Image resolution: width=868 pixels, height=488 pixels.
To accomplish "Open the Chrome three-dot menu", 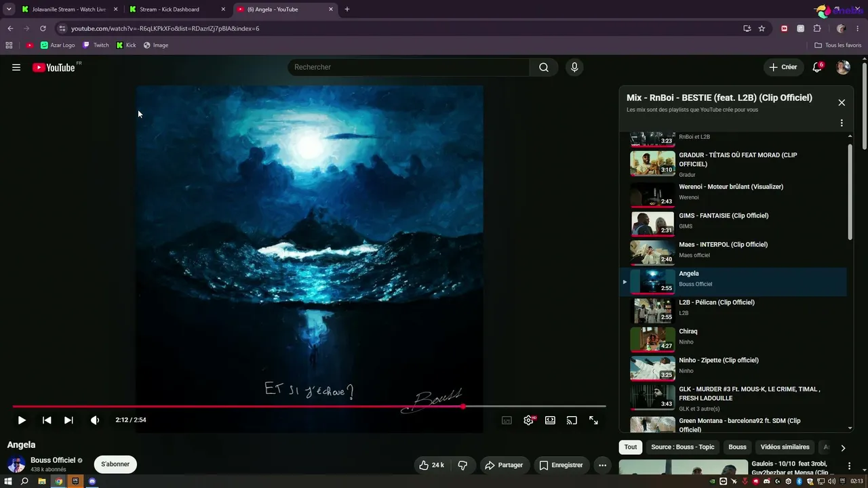I will coord(858,28).
